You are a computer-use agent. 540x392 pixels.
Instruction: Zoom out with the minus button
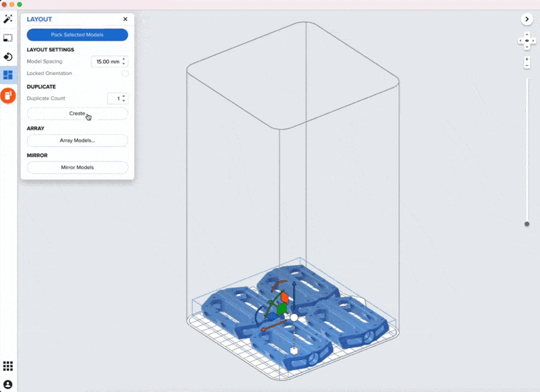click(x=527, y=66)
